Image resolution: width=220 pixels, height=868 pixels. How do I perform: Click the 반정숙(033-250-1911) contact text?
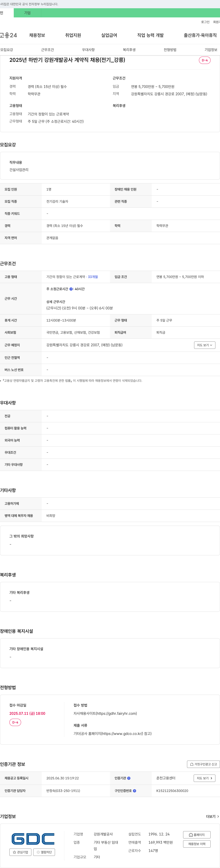[x=63, y=791]
